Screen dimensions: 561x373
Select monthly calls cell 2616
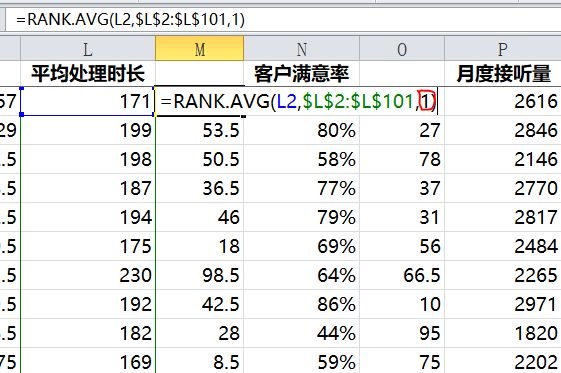(503, 101)
